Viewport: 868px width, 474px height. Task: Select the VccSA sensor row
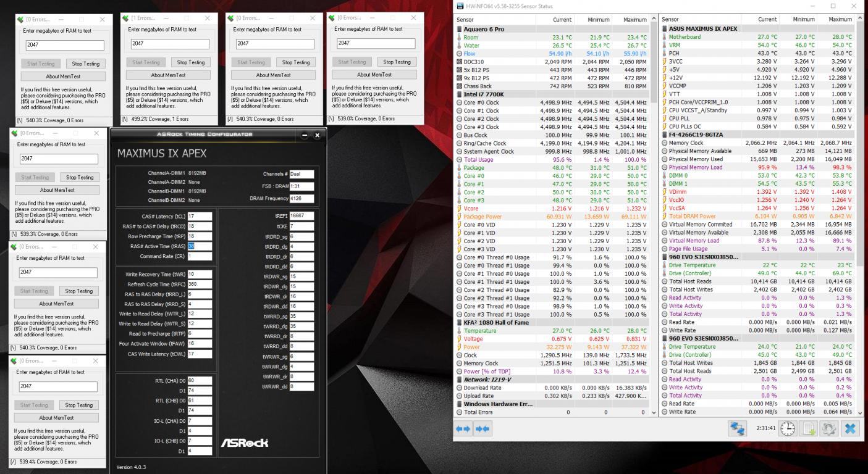(757, 208)
